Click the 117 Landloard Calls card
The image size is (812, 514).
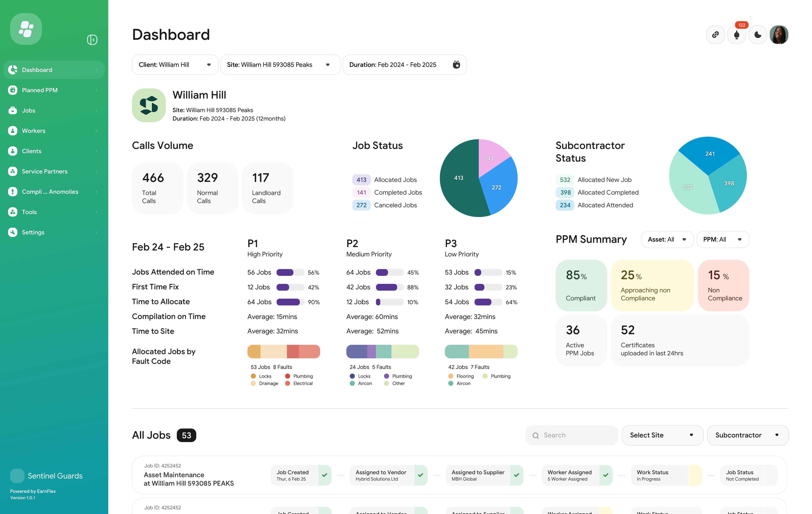tap(267, 188)
